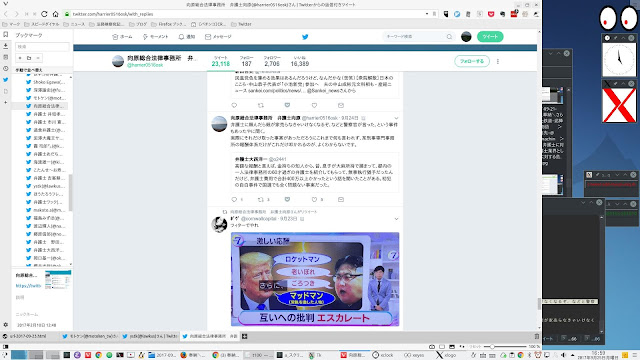Open the address bar history dropdown
Viewport: 640px width, 360px height.
click(x=427, y=14)
